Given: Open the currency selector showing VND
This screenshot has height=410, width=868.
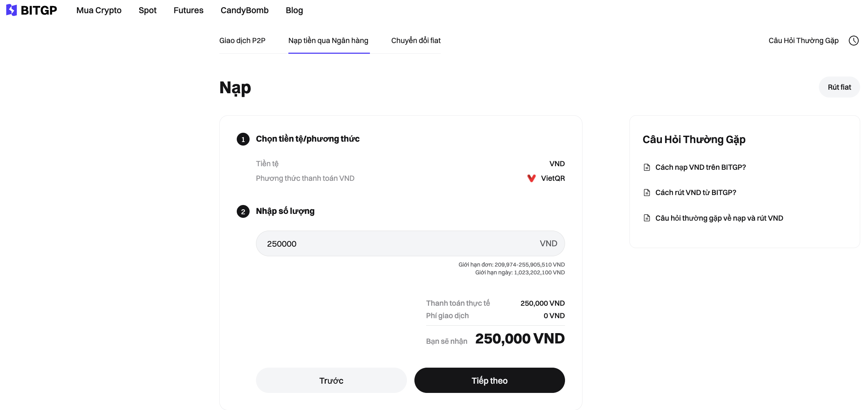Looking at the screenshot, I should [556, 163].
